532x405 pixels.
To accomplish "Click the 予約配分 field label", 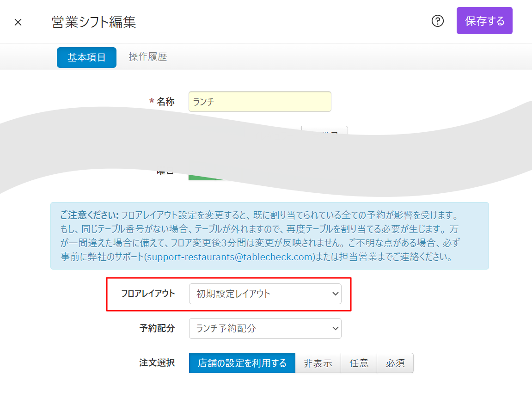I will point(157,328).
